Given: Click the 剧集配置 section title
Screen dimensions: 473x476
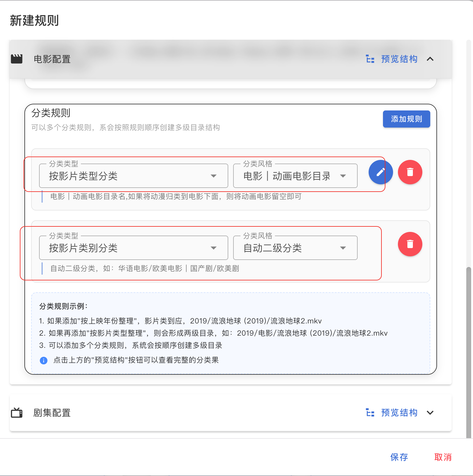Looking at the screenshot, I should (x=52, y=413).
